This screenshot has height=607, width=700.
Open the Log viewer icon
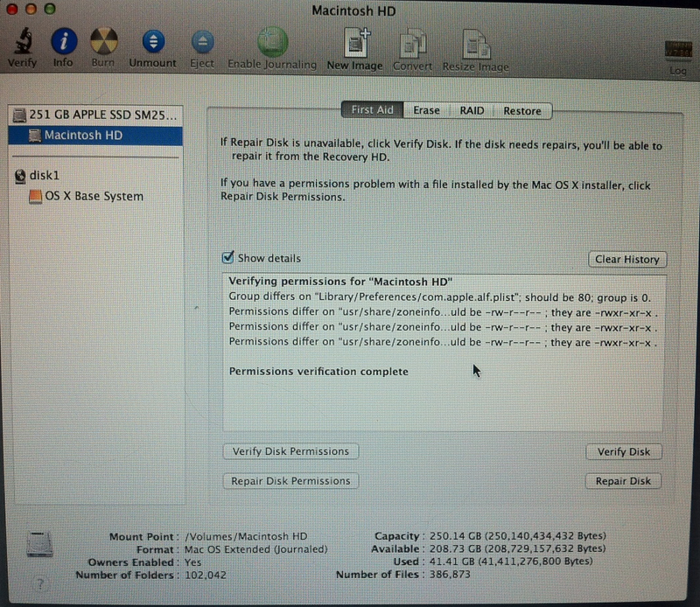pyautogui.click(x=677, y=49)
